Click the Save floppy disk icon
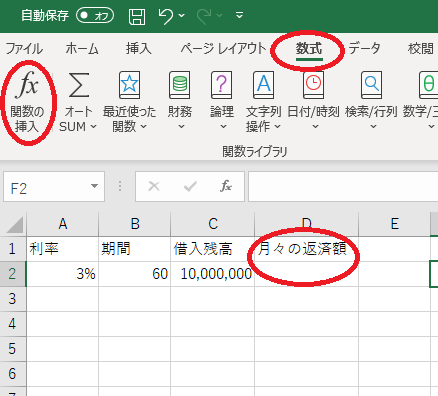Image resolution: width=438 pixels, height=396 pixels. pos(137,16)
